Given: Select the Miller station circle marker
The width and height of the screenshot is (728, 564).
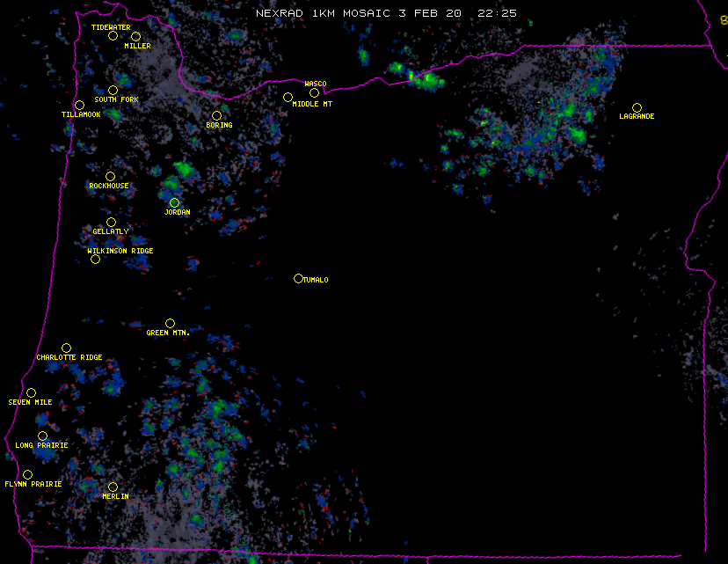Looking at the screenshot, I should click(135, 37).
